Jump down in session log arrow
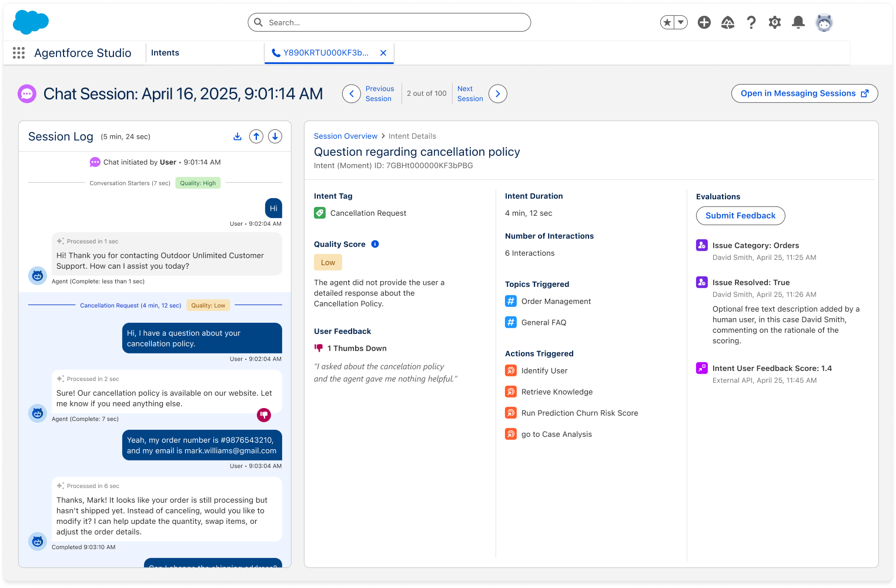This screenshot has height=588, width=896. click(x=275, y=136)
